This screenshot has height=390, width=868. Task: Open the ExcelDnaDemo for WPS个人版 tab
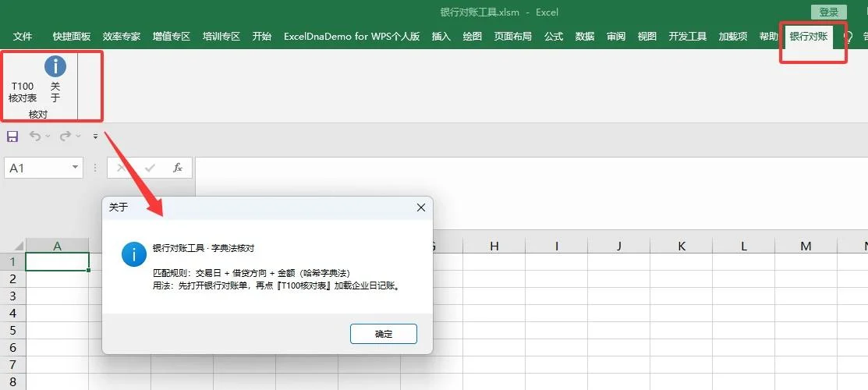[352, 37]
